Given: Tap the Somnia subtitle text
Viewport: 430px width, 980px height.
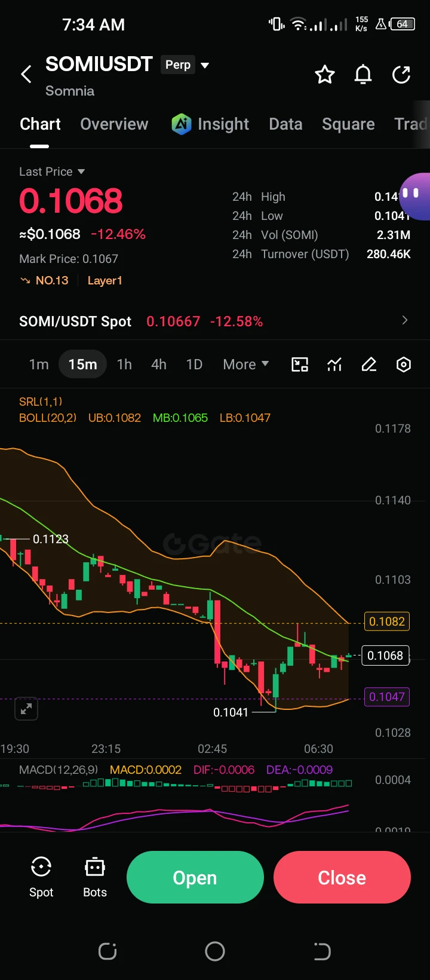Looking at the screenshot, I should [70, 91].
